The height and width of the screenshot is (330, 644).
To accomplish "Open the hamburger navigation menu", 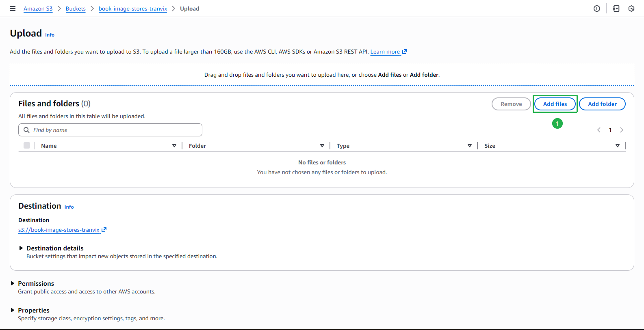I will coord(13,9).
